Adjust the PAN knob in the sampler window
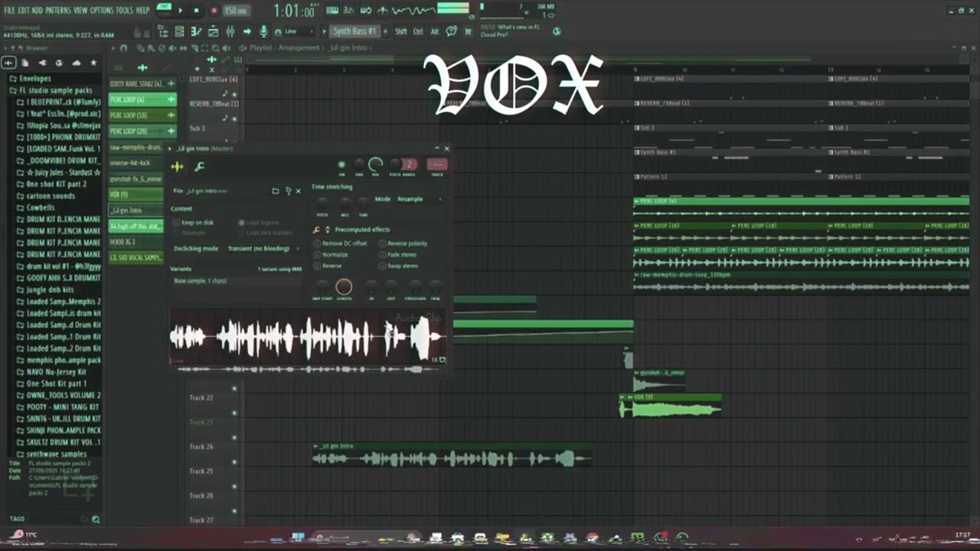 [358, 165]
